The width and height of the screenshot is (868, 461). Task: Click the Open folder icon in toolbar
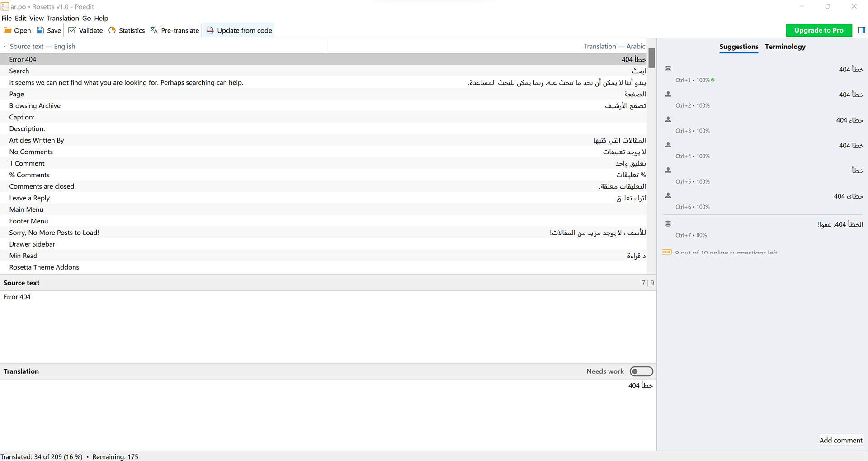tap(8, 30)
